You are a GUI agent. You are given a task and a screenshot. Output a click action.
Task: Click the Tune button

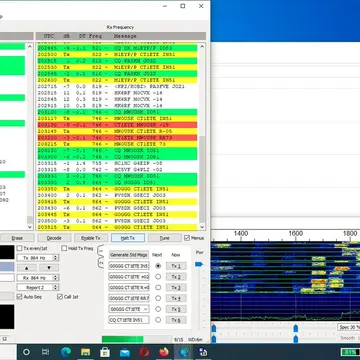click(165, 238)
